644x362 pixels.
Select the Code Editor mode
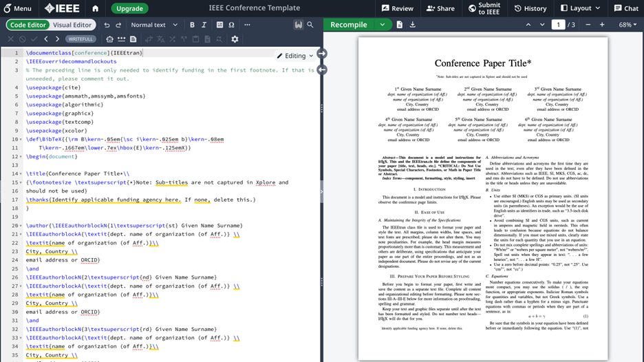(28, 25)
